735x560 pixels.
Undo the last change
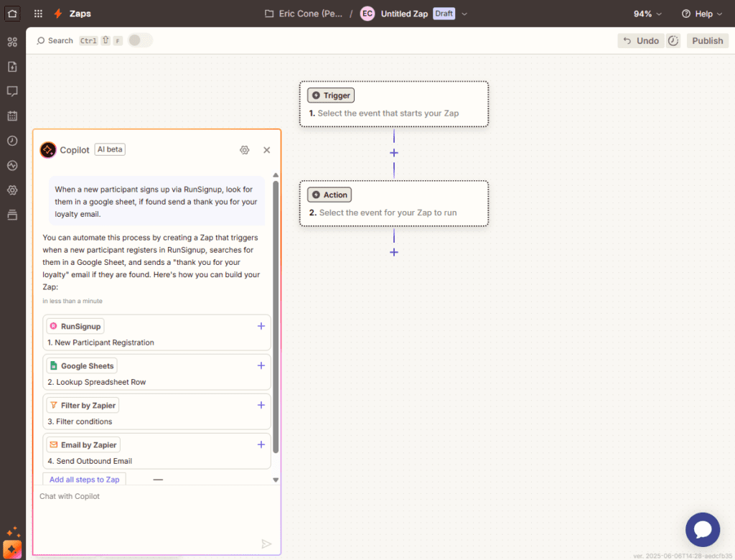pos(641,41)
